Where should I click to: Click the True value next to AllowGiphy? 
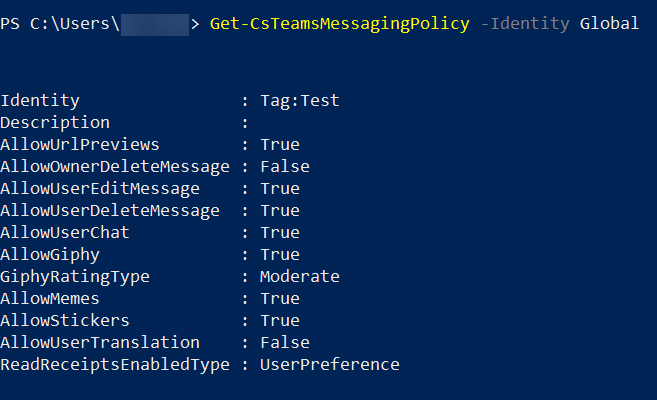280,255
